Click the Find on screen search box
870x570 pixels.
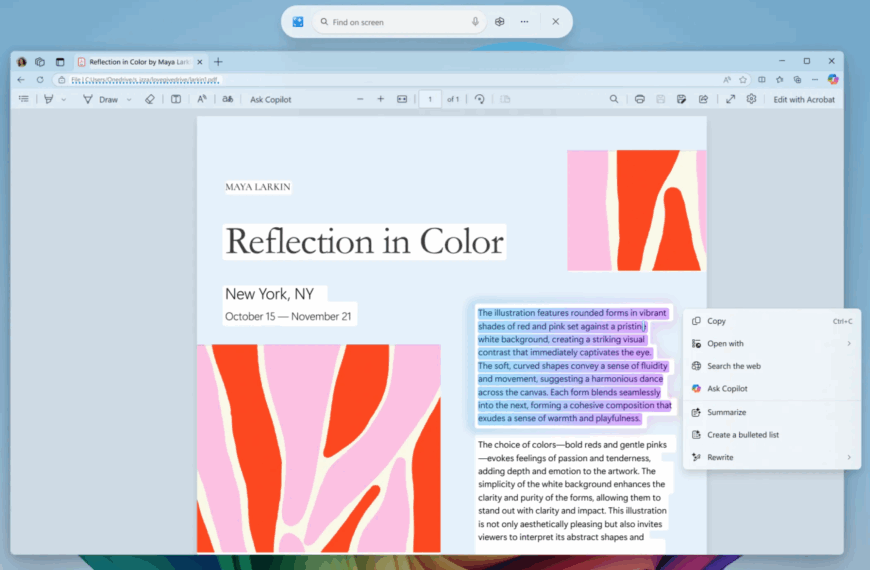[x=399, y=22]
